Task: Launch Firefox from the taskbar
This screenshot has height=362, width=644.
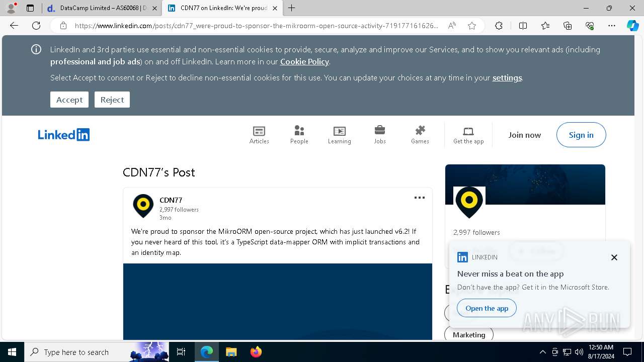Action: pyautogui.click(x=256, y=352)
